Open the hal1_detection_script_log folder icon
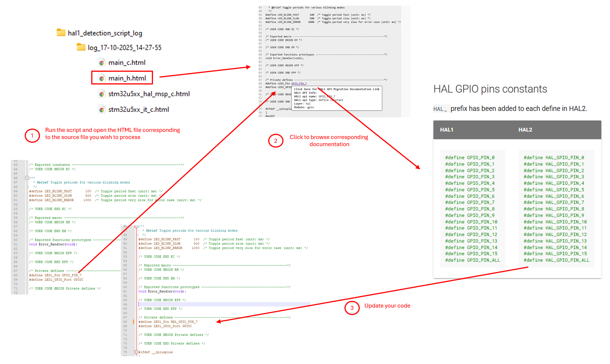610x364 pixels. 61,33
